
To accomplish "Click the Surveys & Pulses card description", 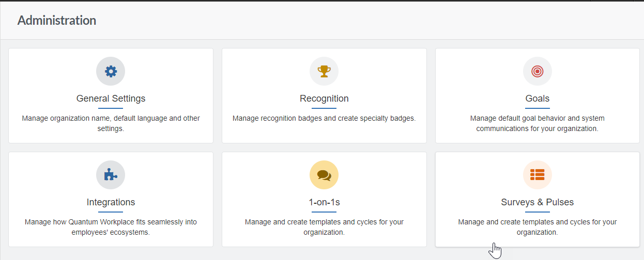I will coord(538,227).
